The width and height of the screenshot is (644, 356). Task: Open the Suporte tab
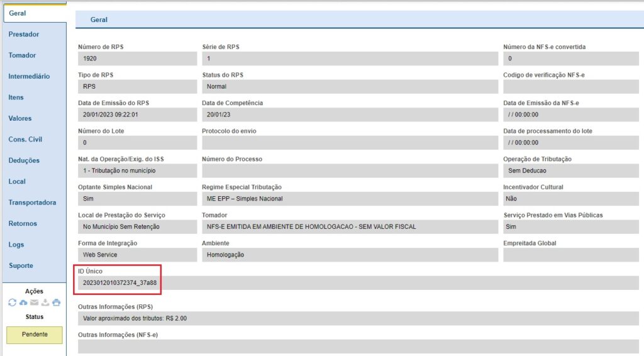(21, 265)
